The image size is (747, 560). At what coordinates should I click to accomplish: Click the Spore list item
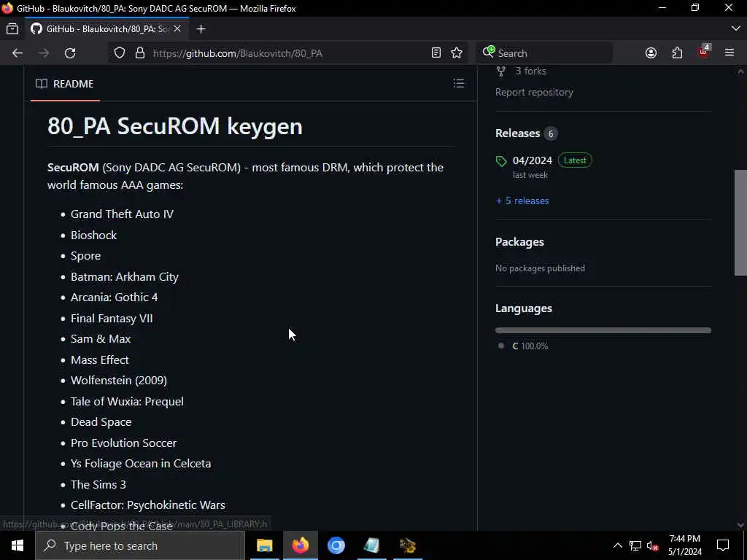coord(86,256)
